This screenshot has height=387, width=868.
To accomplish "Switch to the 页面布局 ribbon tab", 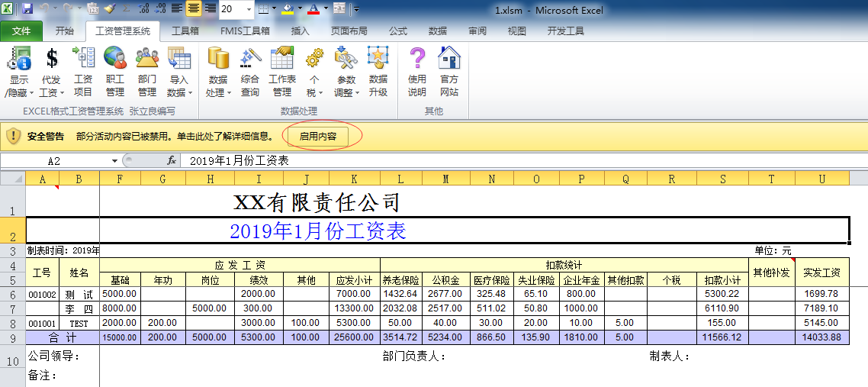I will click(x=349, y=31).
